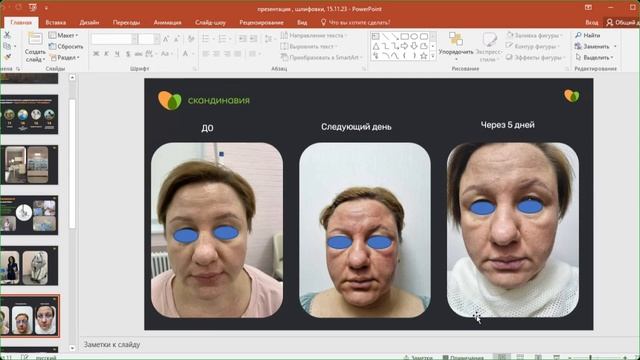
Task: Increase list indent level icon
Action: 253,39
